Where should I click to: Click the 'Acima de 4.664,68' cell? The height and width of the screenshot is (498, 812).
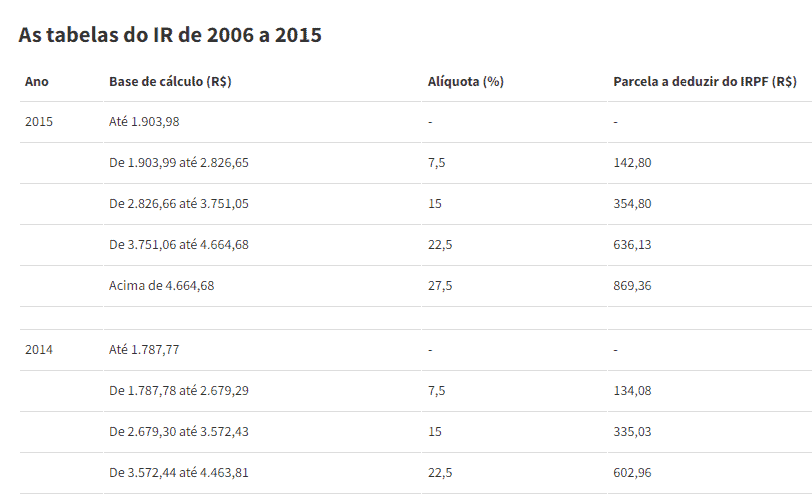coord(161,286)
